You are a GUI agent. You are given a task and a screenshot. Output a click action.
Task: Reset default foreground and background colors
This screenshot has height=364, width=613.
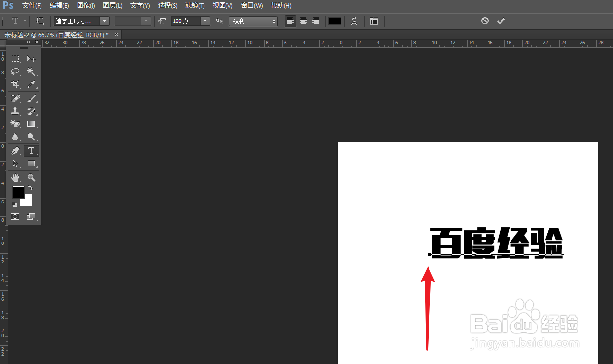pyautogui.click(x=14, y=204)
